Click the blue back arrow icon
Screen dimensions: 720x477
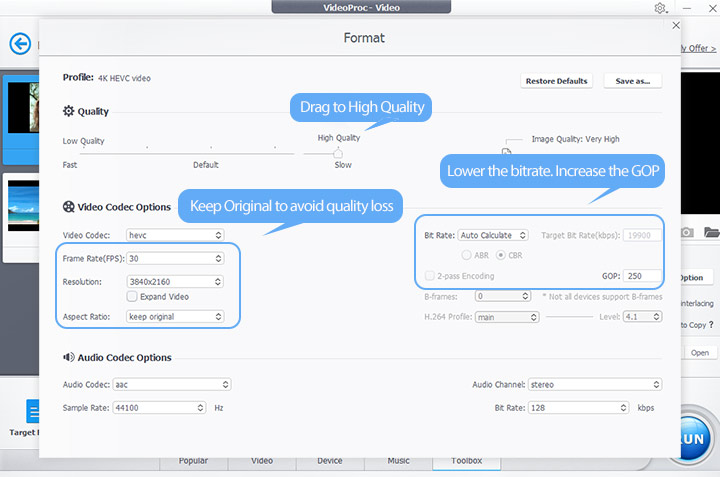[x=20, y=44]
